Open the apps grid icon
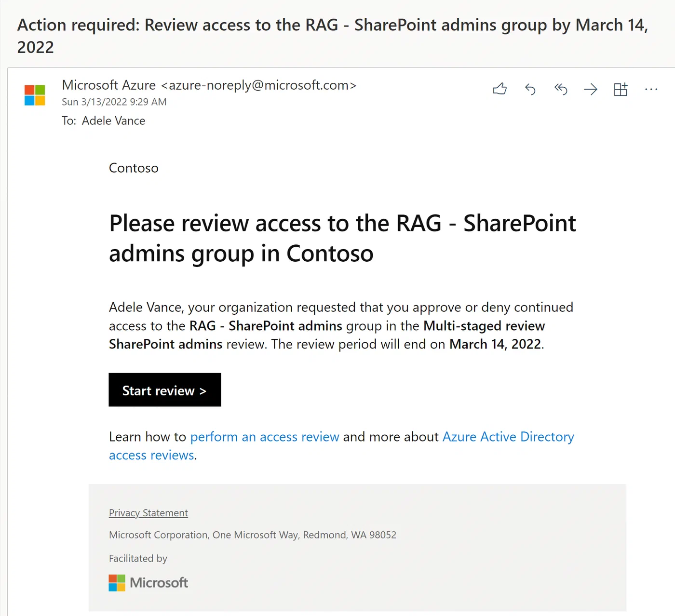675x616 pixels. pos(621,89)
